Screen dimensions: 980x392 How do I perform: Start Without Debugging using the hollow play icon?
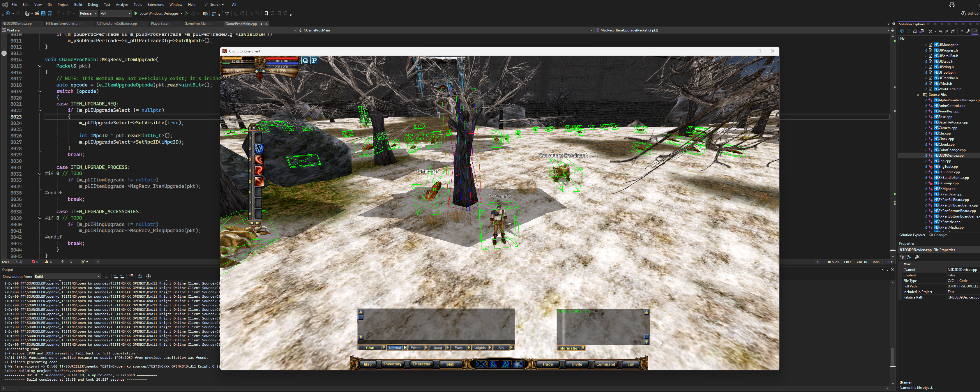[186, 13]
